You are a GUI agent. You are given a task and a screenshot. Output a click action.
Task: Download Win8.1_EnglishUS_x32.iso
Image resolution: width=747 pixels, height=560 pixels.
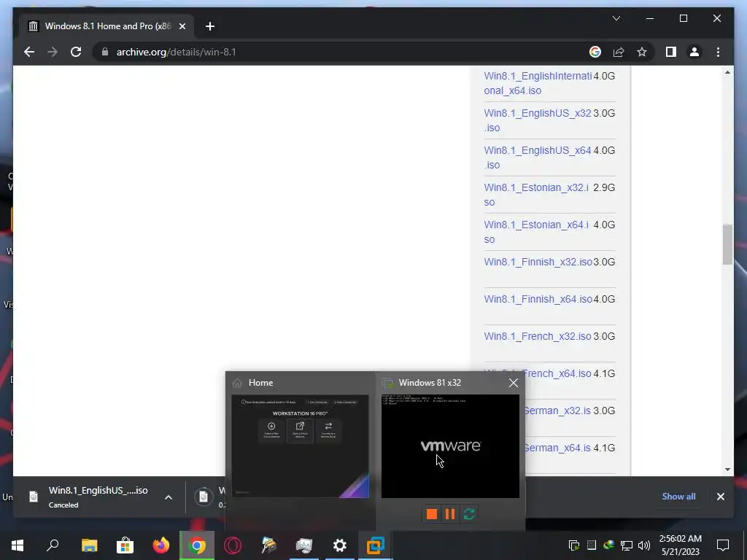[x=538, y=120]
